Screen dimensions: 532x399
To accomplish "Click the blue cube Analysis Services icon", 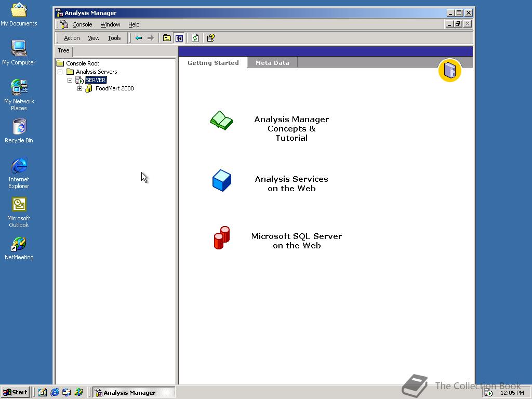I will (222, 180).
